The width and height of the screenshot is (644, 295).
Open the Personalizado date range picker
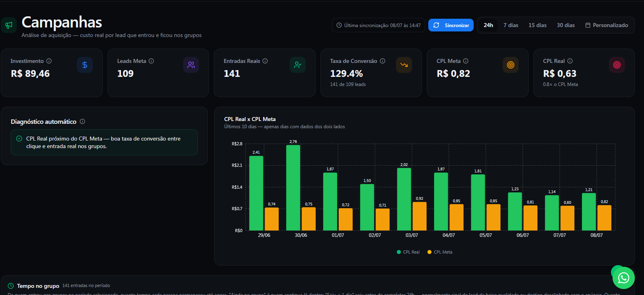coord(607,25)
